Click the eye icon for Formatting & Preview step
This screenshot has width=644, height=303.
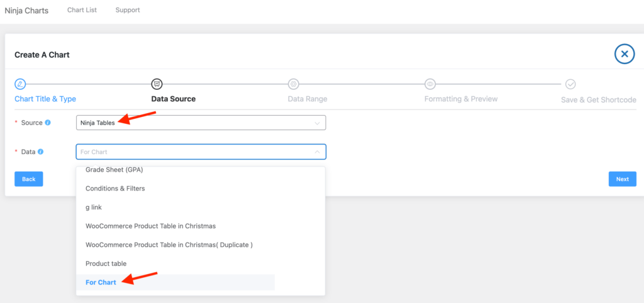pyautogui.click(x=430, y=84)
